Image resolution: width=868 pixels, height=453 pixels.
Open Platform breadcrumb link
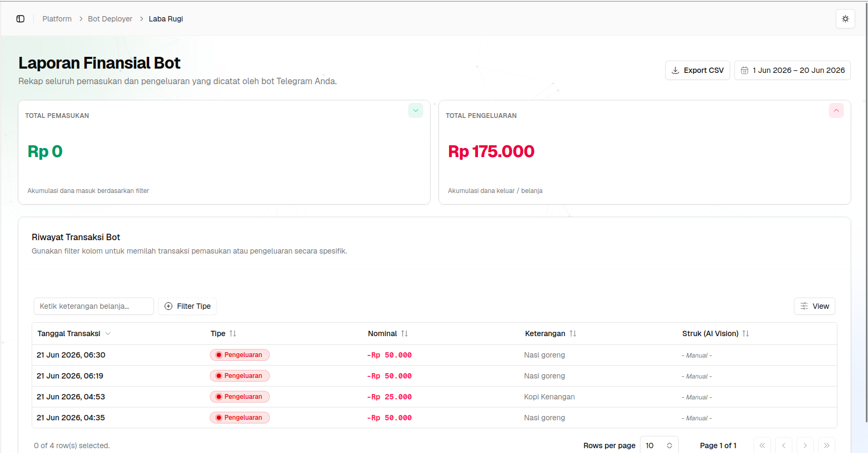pos(57,19)
